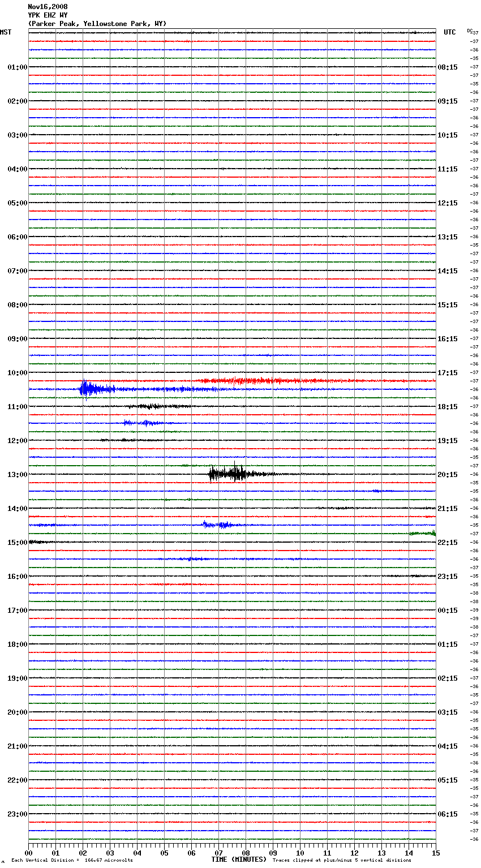Click the 05 minute tick label
This screenshot has height=868, width=481.
164,853
